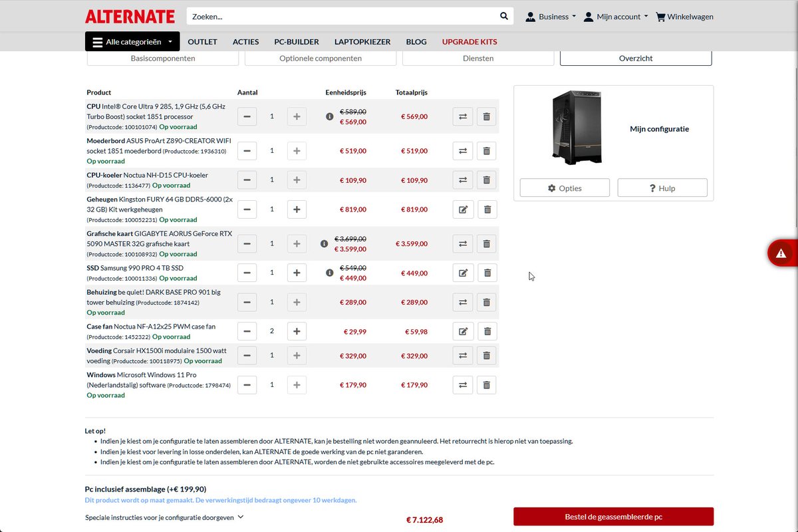The width and height of the screenshot is (798, 532).
Task: Remove the Samsung 990 PRO SSD row
Action: tap(486, 273)
